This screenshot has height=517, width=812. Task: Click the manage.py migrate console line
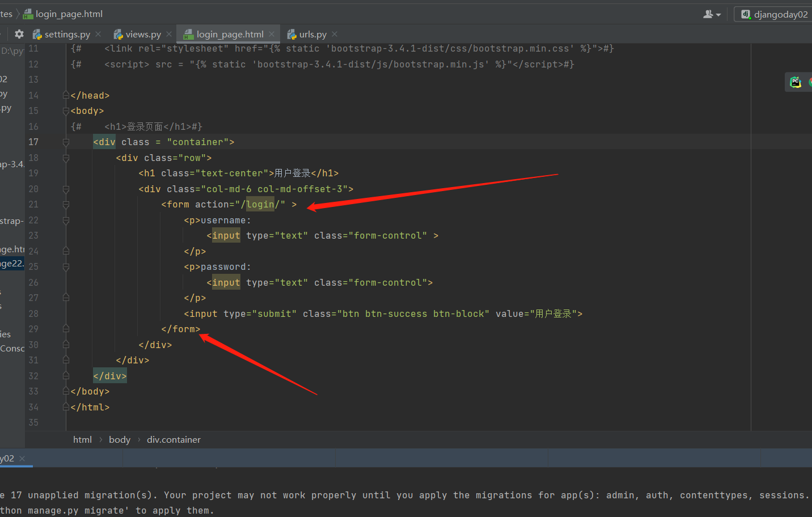click(x=107, y=511)
